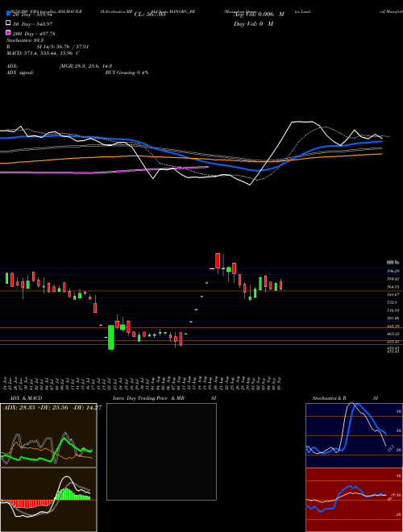Click the tallest red candlestick at chart peak
The width and height of the screenshot is (403, 532).
[x=218, y=260]
